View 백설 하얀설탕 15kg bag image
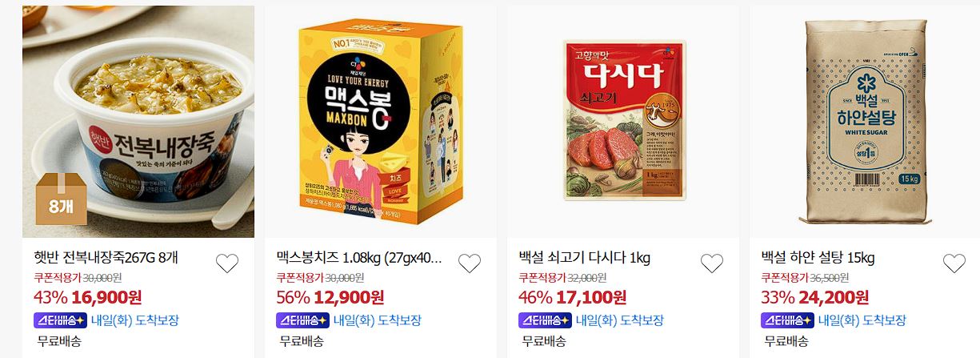 [866, 122]
